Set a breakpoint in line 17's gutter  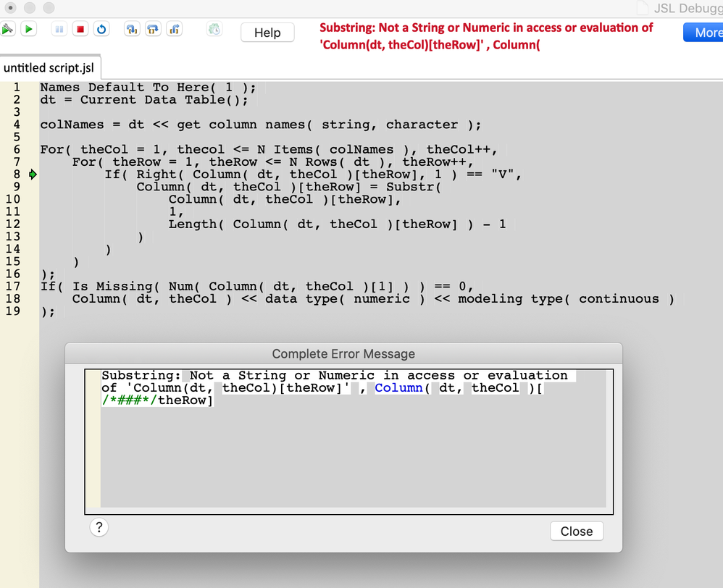point(33,286)
